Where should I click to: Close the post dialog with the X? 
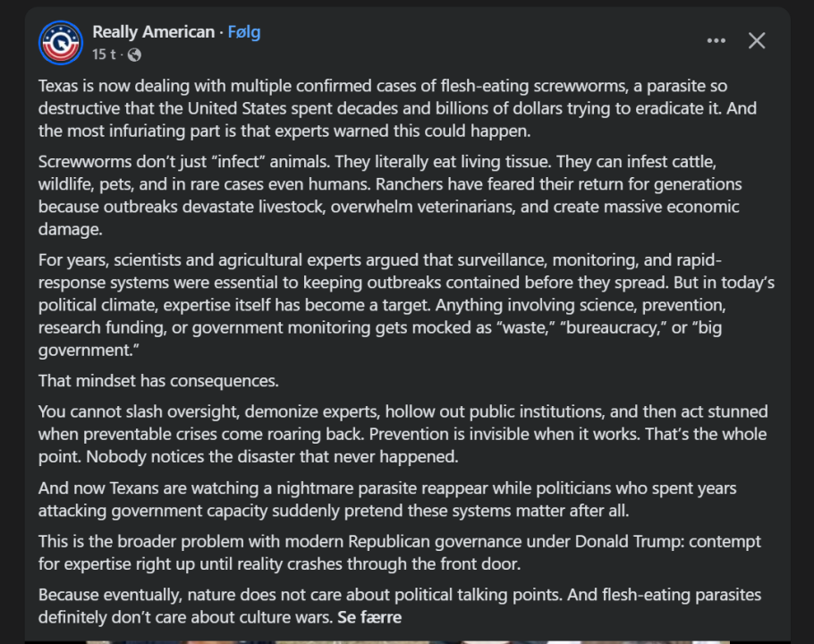(x=757, y=40)
